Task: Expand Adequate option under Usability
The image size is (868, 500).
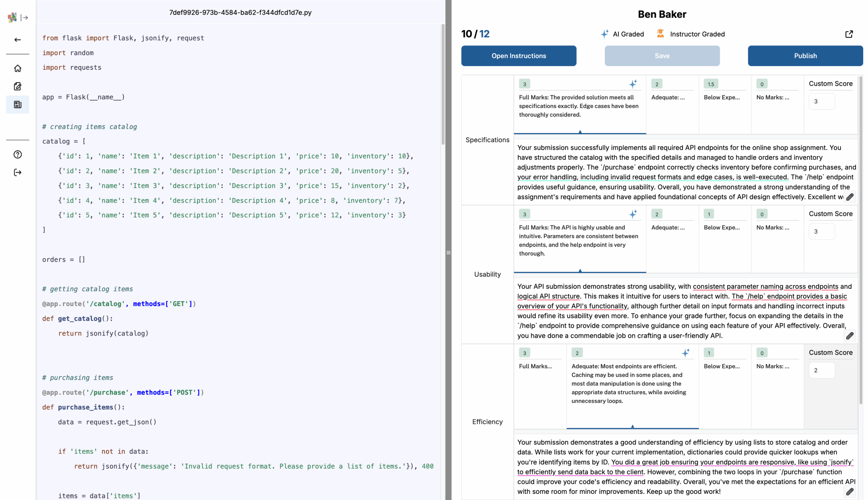Action: (668, 228)
